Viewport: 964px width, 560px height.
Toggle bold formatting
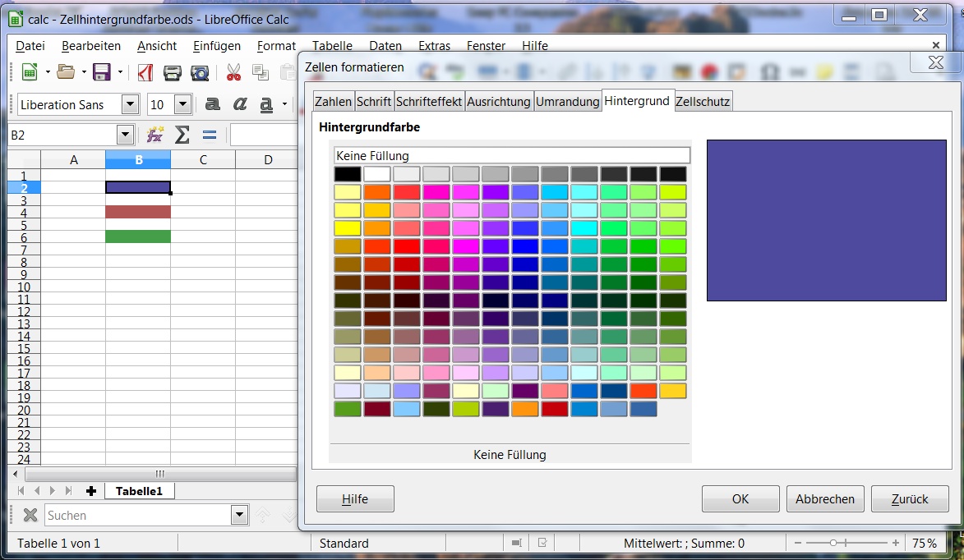[212, 105]
